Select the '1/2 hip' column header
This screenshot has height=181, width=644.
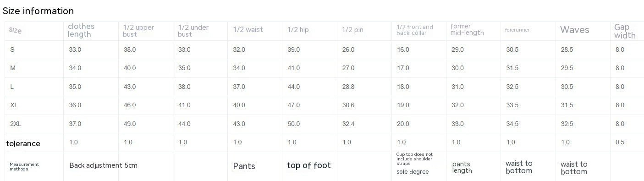298,30
